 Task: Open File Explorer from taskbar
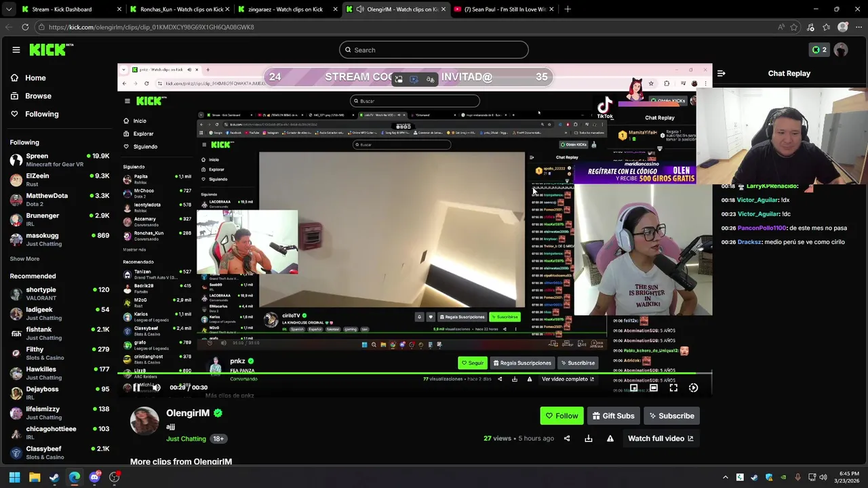(35, 477)
